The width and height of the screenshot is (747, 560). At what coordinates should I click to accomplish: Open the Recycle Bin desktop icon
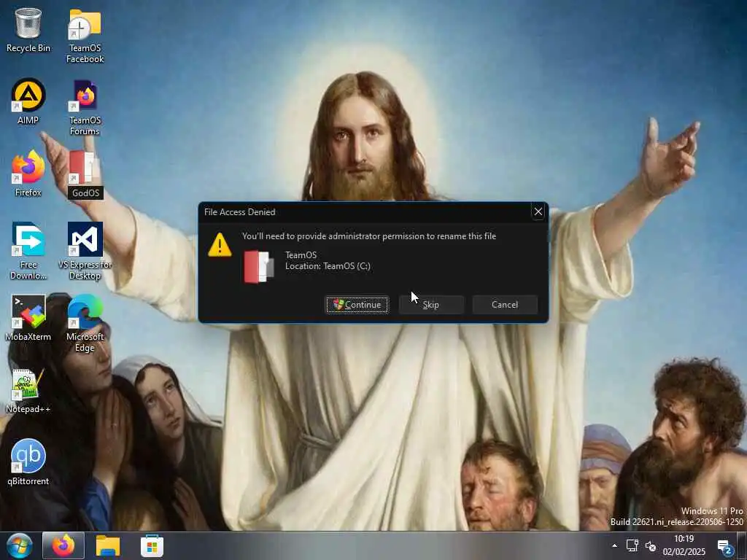tap(28, 31)
